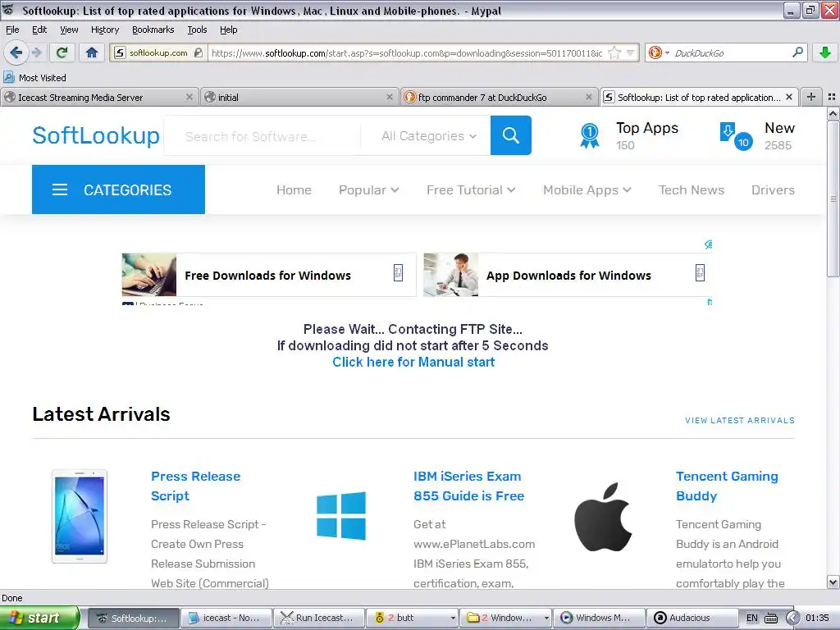Reload the page with the refresh icon
This screenshot has width=840, height=630.
[62, 52]
